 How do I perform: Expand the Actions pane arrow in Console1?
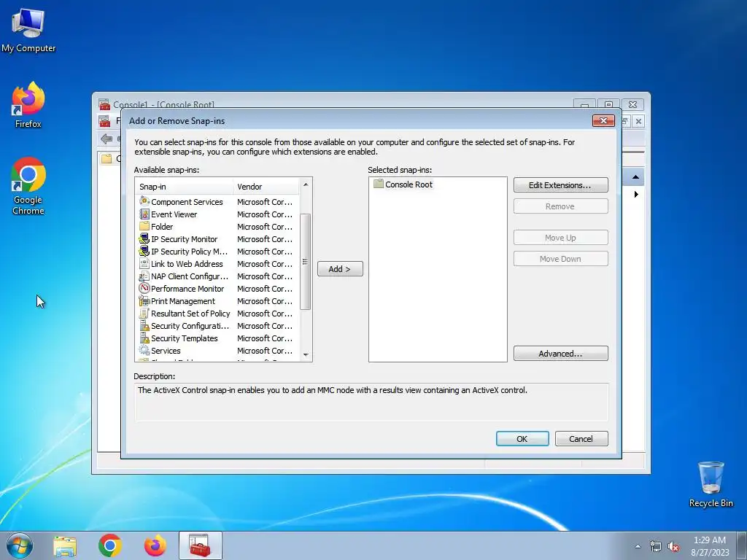click(636, 194)
